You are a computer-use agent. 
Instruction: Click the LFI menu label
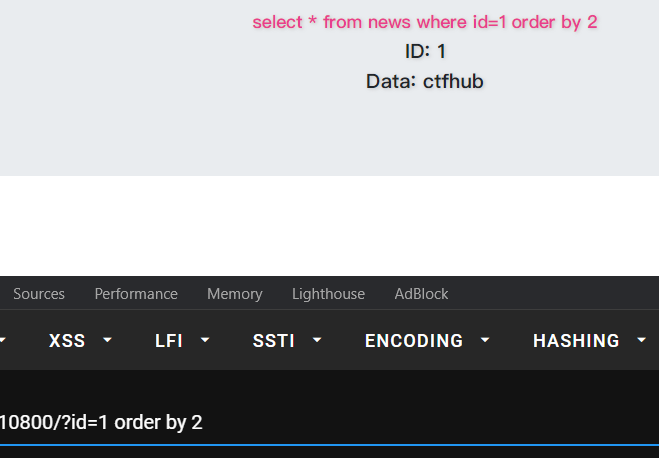(169, 341)
